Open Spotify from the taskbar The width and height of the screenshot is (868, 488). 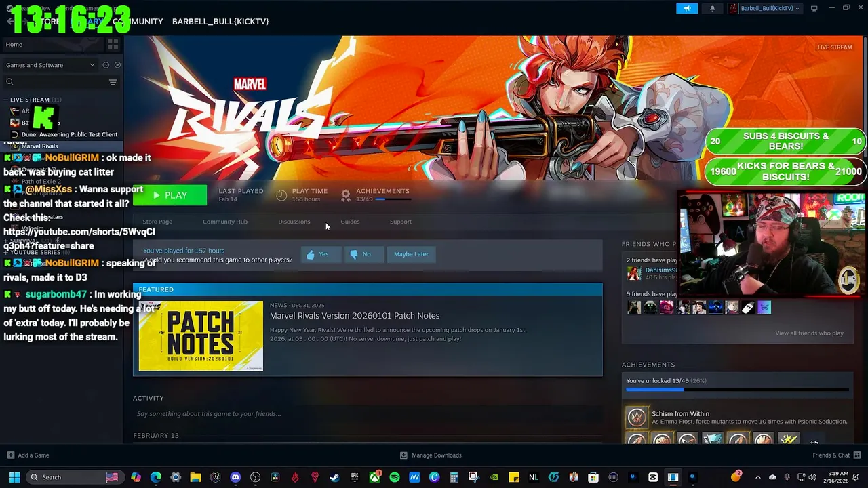[x=395, y=477]
